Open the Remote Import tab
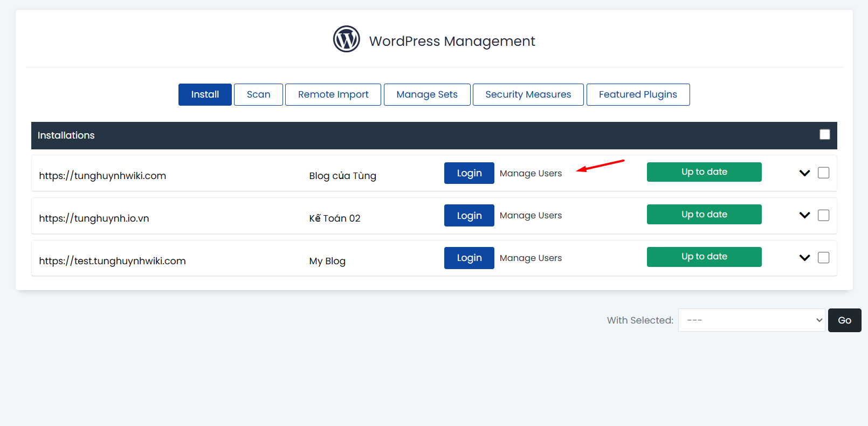 (333, 94)
